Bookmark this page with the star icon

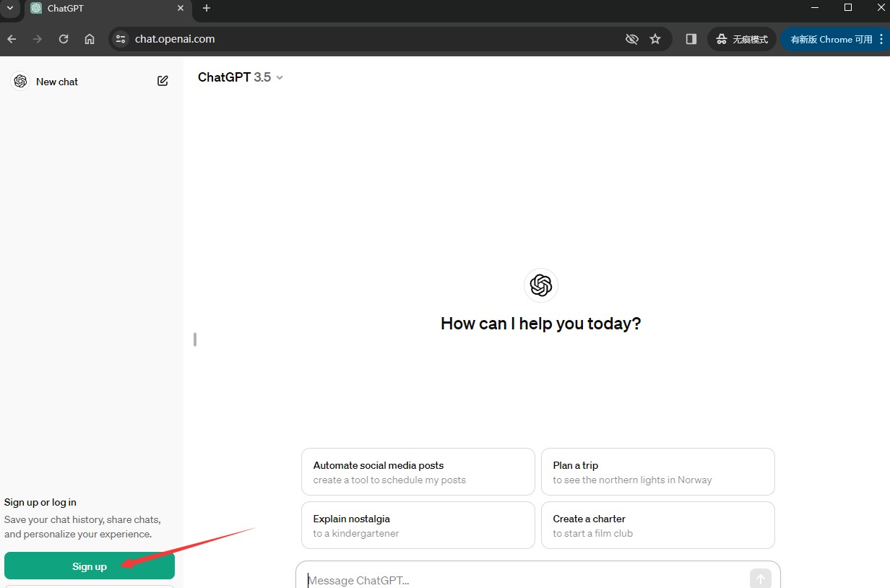click(x=655, y=39)
